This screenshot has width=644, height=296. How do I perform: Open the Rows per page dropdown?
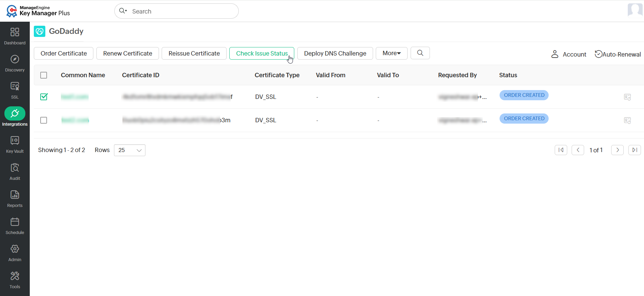[x=130, y=150]
